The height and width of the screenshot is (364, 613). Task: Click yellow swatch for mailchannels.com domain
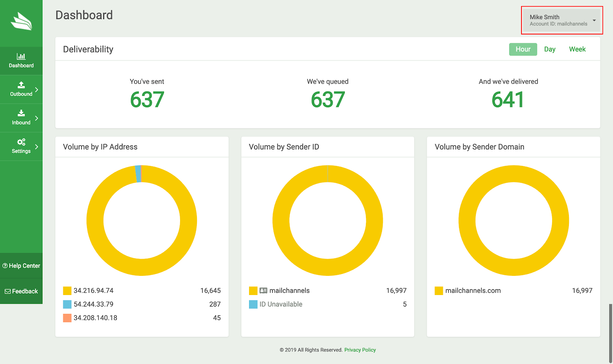tap(439, 290)
